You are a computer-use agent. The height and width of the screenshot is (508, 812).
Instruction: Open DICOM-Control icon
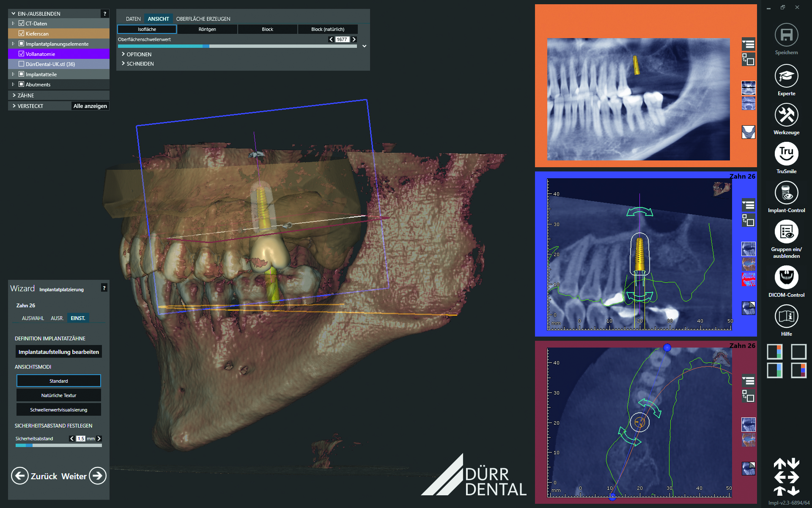tap(786, 278)
